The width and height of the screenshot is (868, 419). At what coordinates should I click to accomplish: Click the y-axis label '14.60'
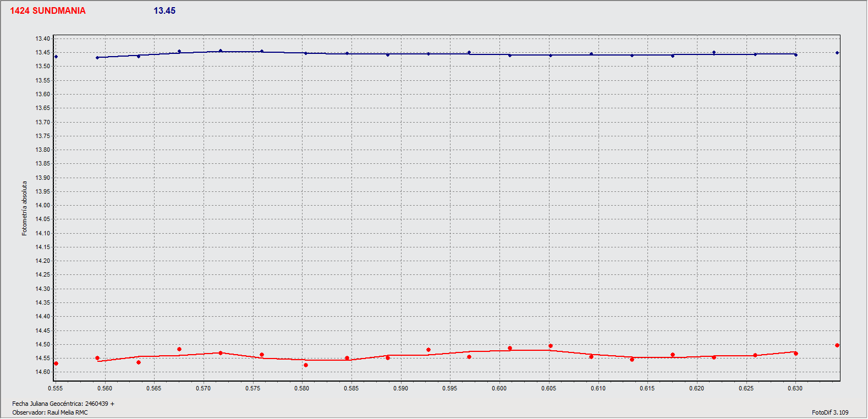(x=43, y=372)
